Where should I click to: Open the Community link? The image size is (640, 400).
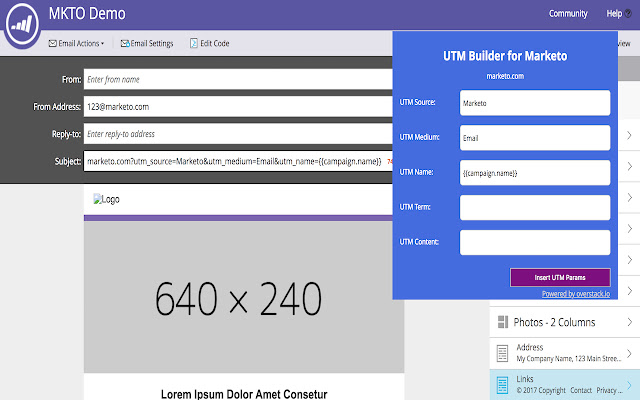(568, 13)
